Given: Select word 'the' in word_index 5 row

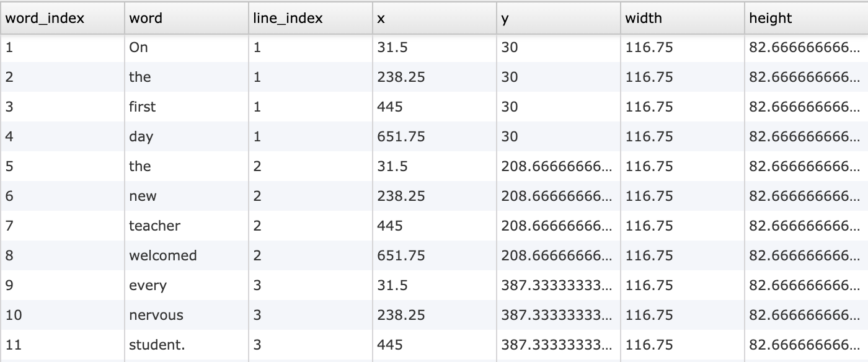Looking at the screenshot, I should tap(186, 166).
